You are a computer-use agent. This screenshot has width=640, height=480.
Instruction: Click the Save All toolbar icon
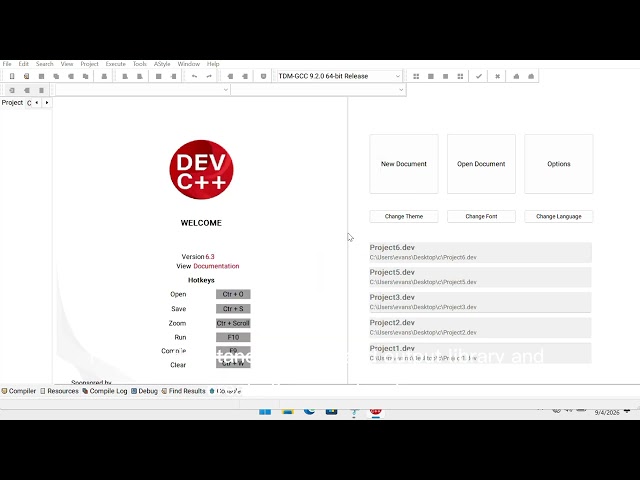coord(56,76)
